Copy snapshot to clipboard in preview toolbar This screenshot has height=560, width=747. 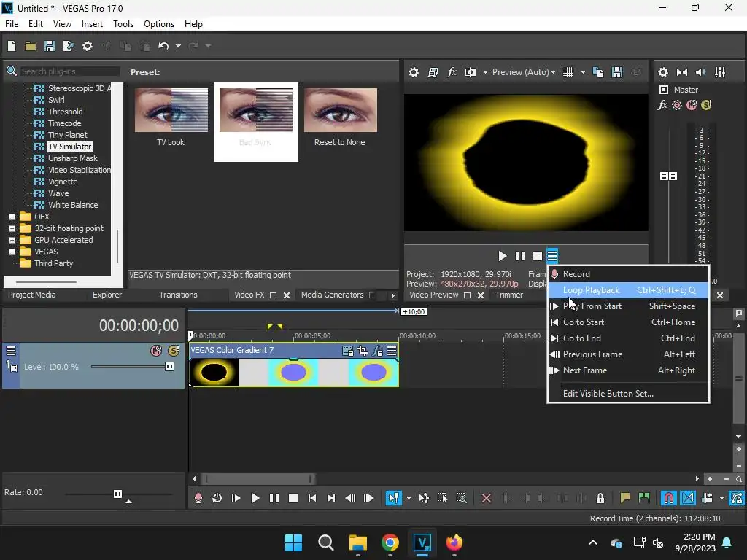tap(598, 72)
